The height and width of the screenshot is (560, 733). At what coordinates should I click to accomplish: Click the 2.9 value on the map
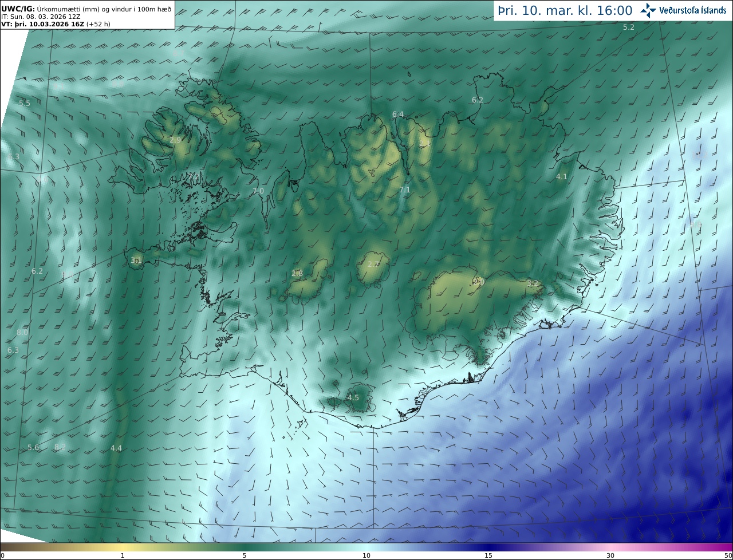tap(175, 140)
